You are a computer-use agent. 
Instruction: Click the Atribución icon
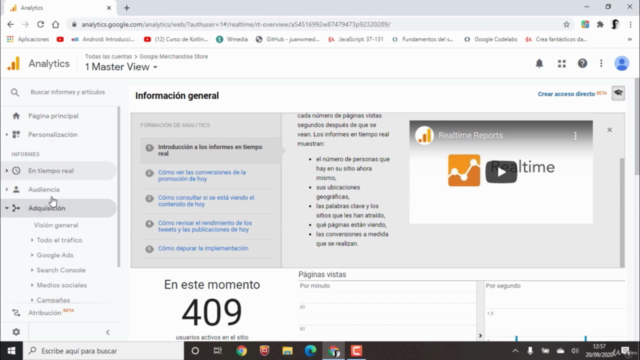[x=16, y=313]
